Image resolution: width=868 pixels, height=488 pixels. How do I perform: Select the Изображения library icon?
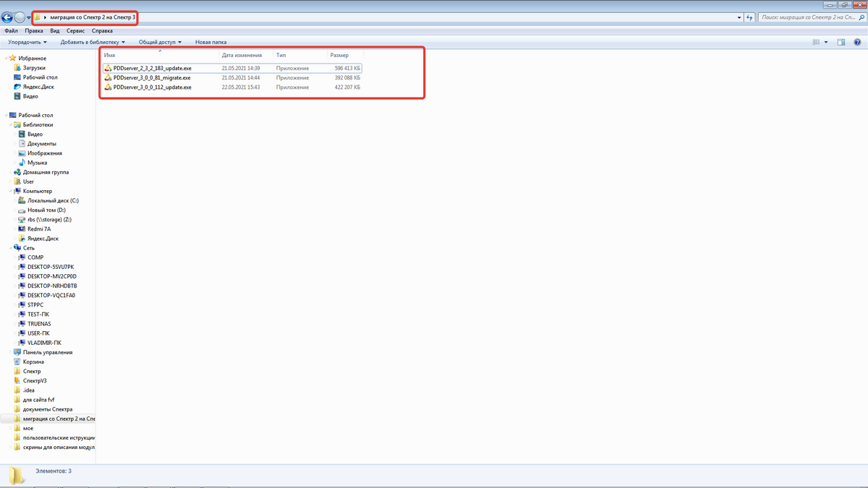22,153
